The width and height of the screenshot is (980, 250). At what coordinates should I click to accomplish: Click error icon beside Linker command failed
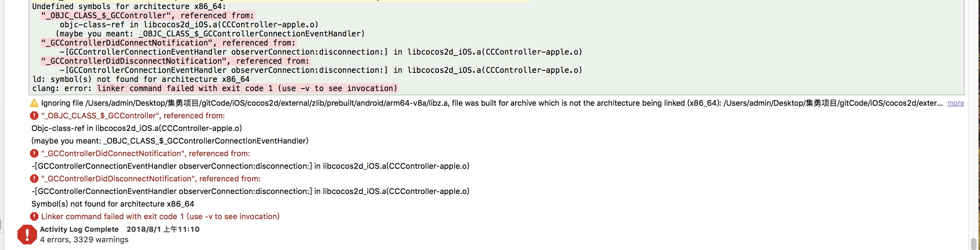[34, 216]
